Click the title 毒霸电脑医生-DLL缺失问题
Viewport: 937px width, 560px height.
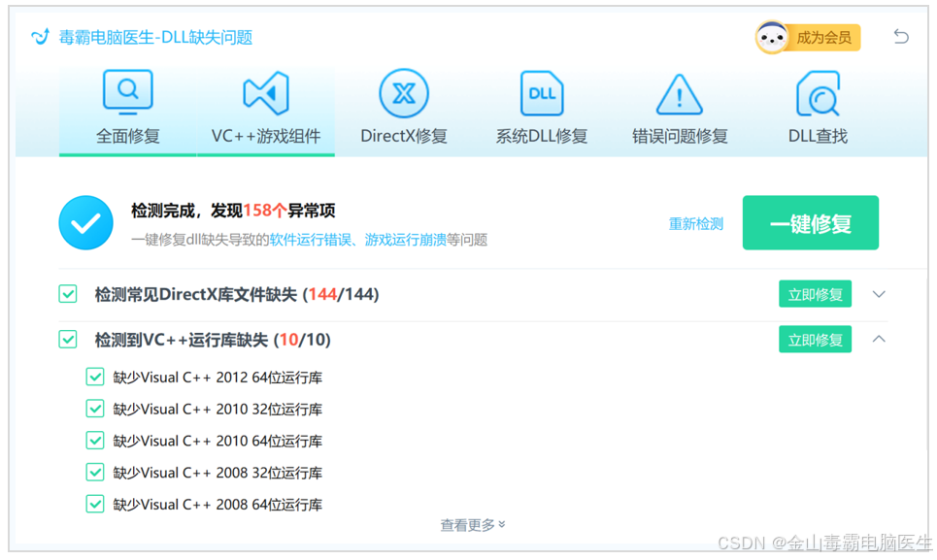coord(155,37)
